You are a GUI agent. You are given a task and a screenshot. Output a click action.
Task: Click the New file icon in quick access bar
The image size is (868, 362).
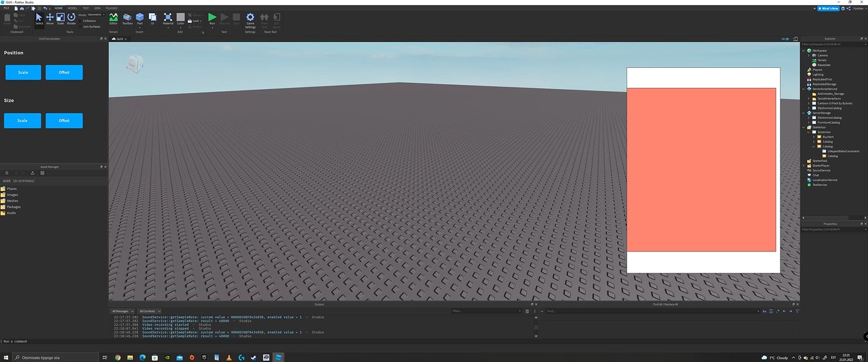coord(14,8)
